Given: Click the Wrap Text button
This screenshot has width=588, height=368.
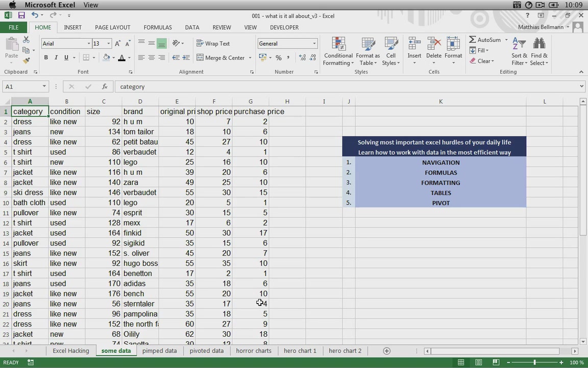Looking at the screenshot, I should 213,43.
